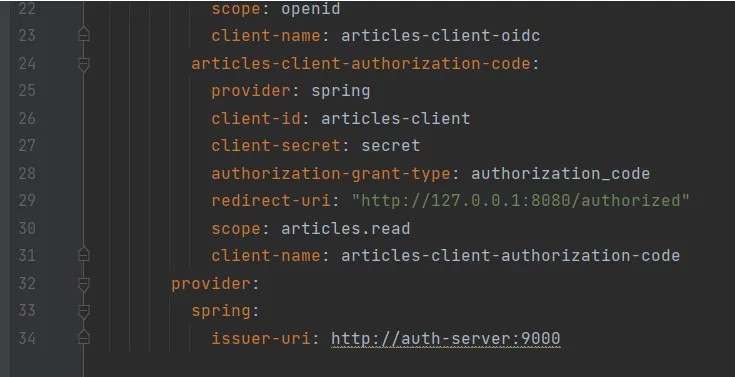735x377 pixels.
Task: Click the 'client-id' key
Action: (x=256, y=118)
